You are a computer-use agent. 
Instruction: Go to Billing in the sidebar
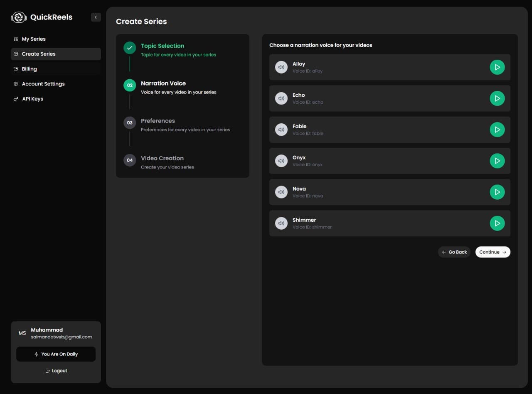pos(56,69)
